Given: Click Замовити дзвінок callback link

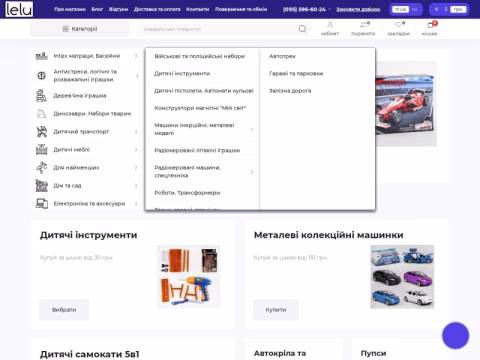Looking at the screenshot, I should [358, 9].
